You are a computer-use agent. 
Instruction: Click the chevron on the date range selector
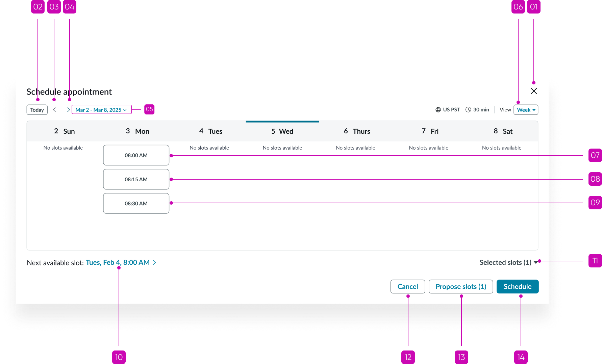pyautogui.click(x=125, y=109)
